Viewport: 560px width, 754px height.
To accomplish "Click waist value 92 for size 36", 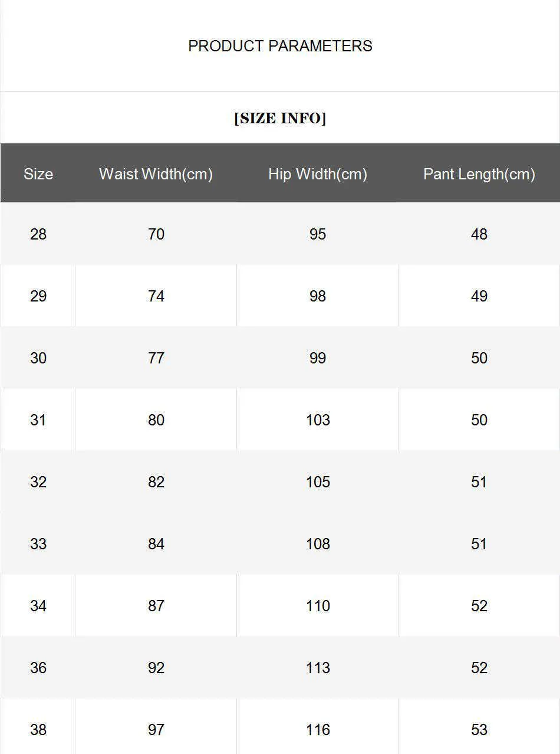I will click(x=156, y=668).
